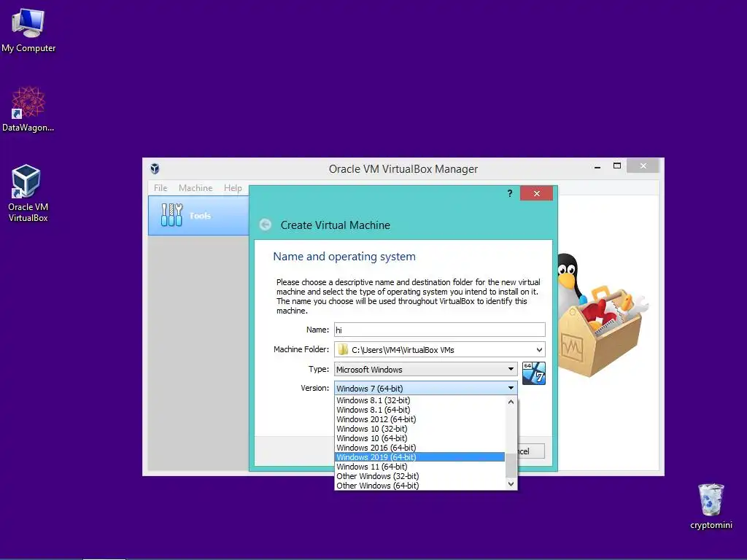Open the DataWagon desktop shortcut
This screenshot has height=560, width=747.
[28, 109]
